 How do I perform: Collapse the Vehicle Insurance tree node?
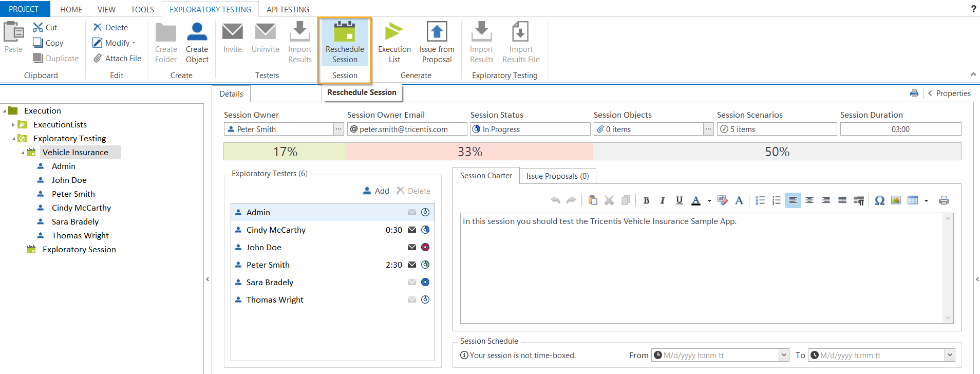pyautogui.click(x=23, y=153)
